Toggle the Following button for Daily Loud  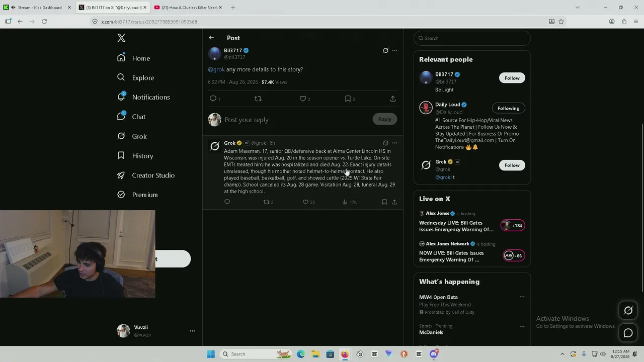[508, 108]
